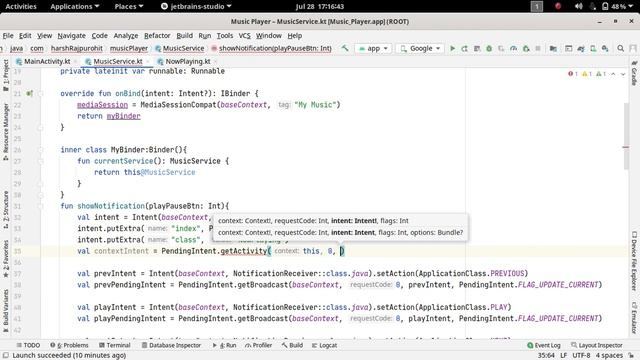The image size is (640, 360).
Task: Open the Structure side panel
Action: [6, 209]
